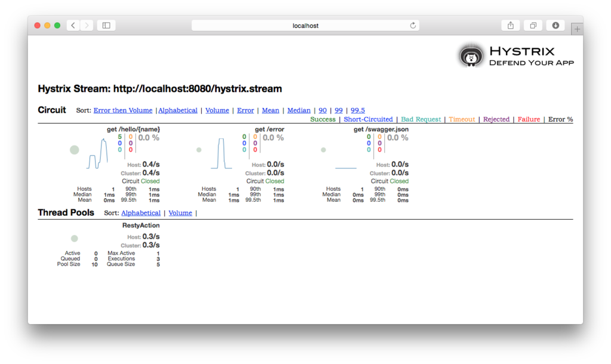Add a new tab with plus button

(x=577, y=29)
